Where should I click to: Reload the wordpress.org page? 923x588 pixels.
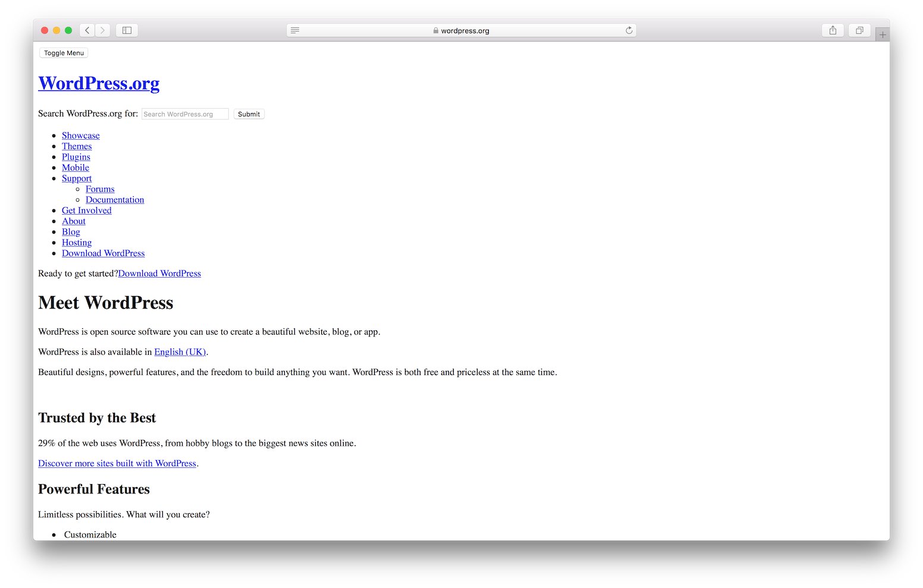coord(629,30)
